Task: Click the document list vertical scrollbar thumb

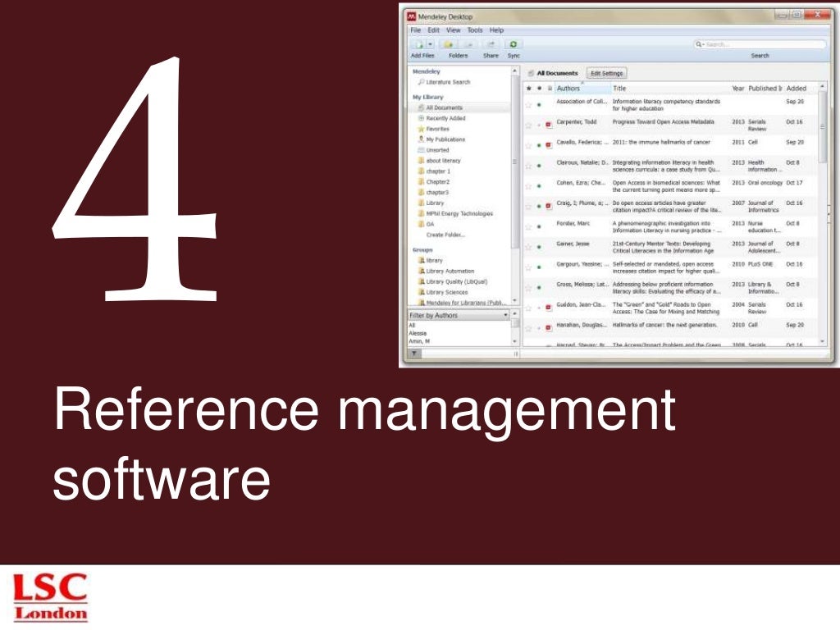Action: [822, 127]
